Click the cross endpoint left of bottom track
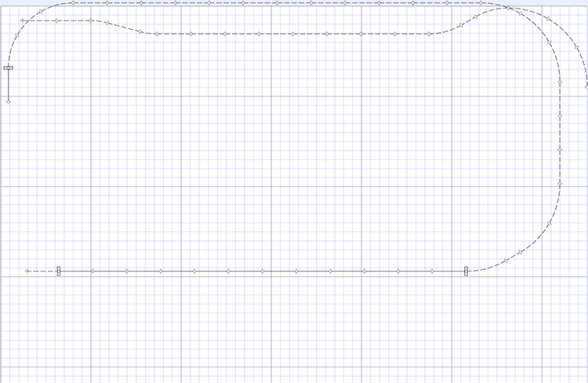The height and width of the screenshot is (383, 588). tap(27, 272)
